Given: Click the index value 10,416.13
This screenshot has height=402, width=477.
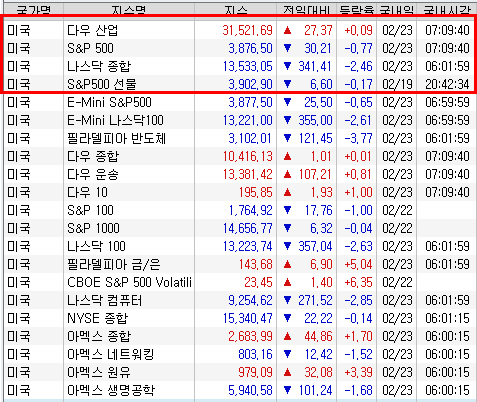Looking at the screenshot, I should pyautogui.click(x=248, y=156).
